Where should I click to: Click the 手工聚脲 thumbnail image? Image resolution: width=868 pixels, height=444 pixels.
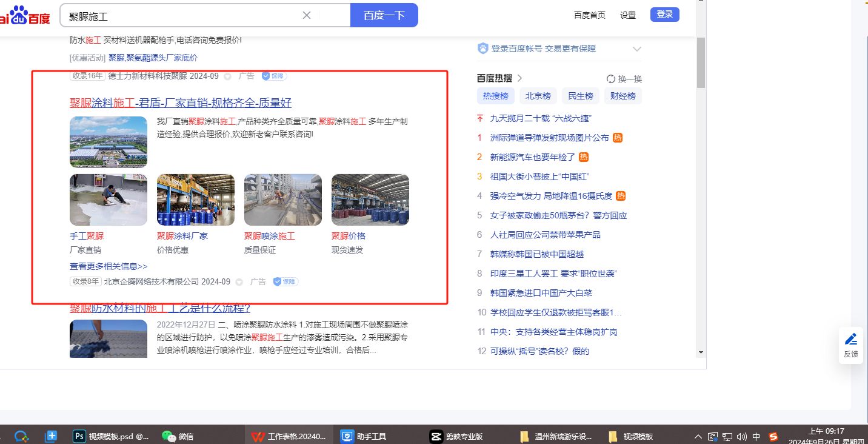click(109, 200)
